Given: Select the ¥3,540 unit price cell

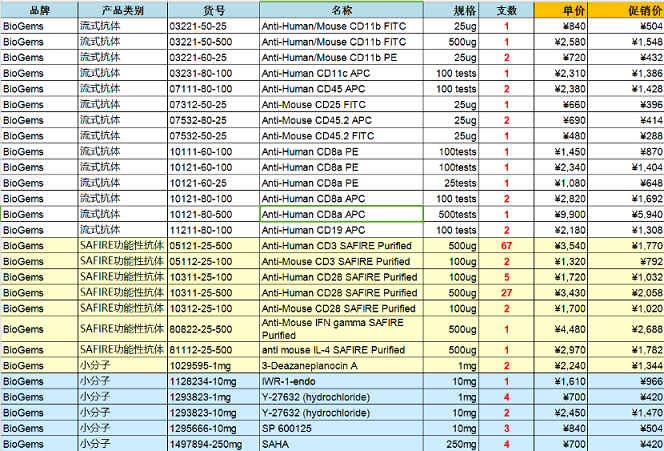Looking at the screenshot, I should click(x=561, y=246).
